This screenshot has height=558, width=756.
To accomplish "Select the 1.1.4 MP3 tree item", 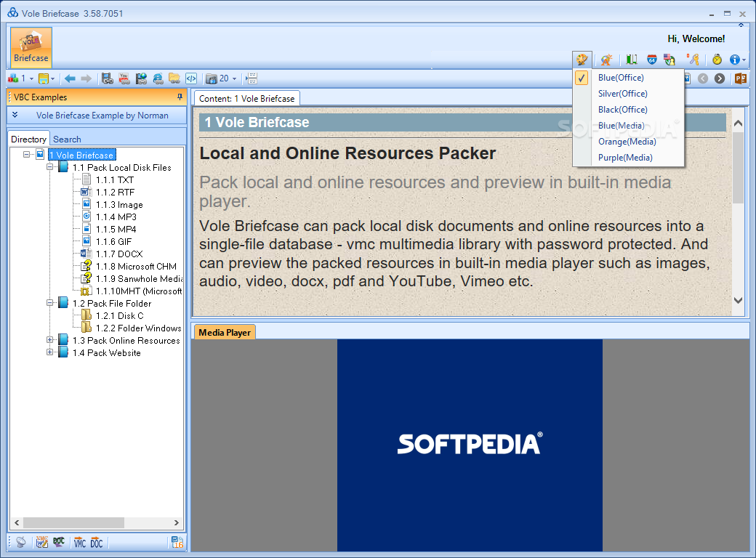I will (116, 217).
